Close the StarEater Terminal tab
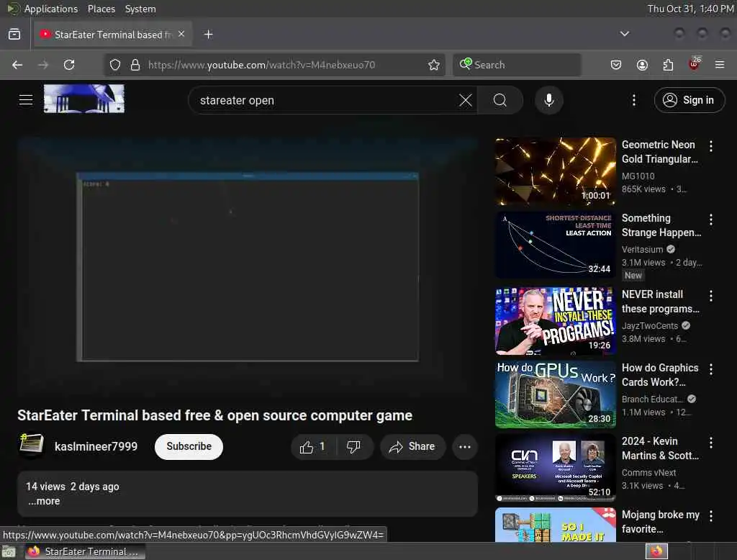 [181, 35]
